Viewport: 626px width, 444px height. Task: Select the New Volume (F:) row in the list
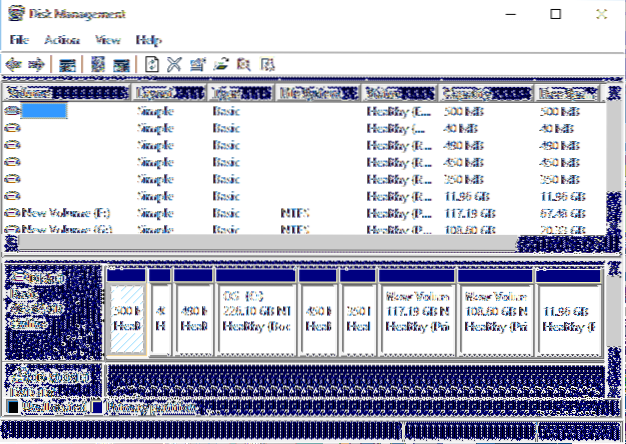58,213
